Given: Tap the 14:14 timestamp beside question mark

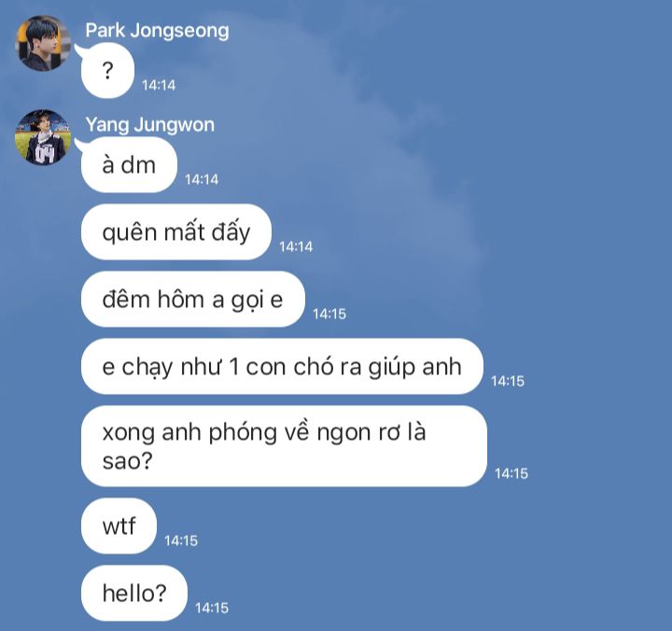Looking at the screenshot, I should coord(159,85).
